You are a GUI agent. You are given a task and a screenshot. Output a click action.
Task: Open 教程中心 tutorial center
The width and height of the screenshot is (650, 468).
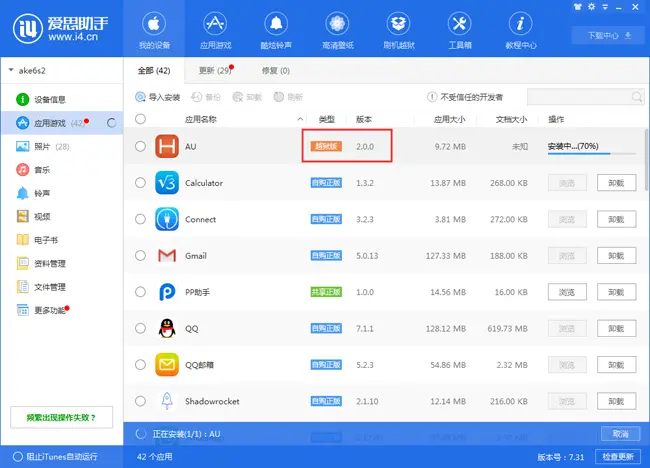(521, 30)
